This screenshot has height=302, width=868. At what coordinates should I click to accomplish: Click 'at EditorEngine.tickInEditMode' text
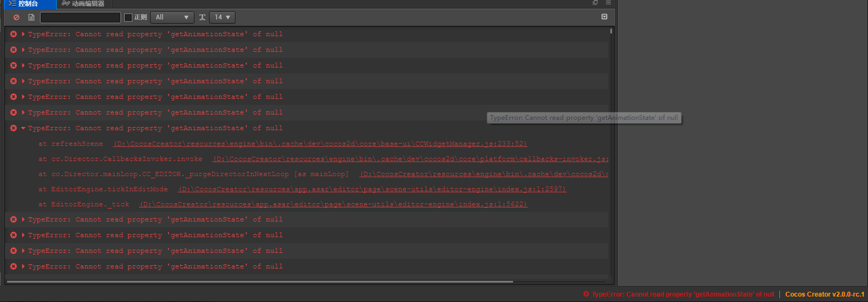coord(103,189)
